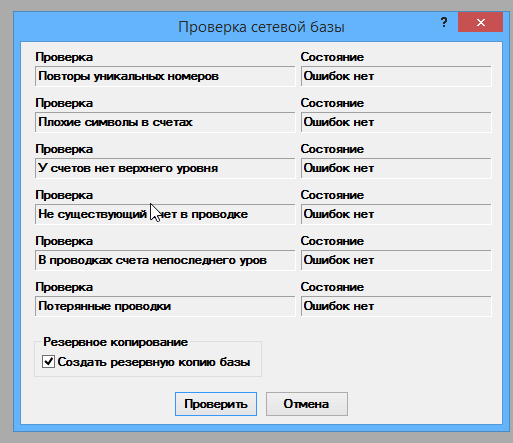Click the help question mark icon
Image resolution: width=513 pixels, height=443 pixels.
(444, 22)
